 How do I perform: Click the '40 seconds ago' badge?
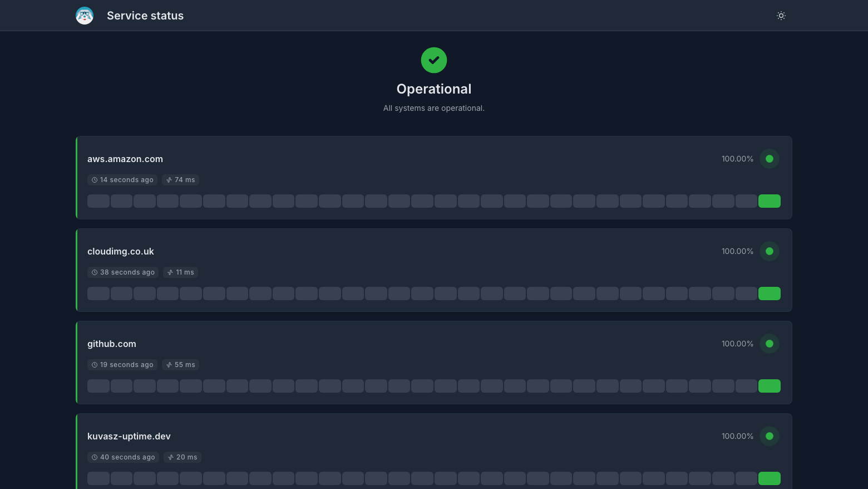123,457
